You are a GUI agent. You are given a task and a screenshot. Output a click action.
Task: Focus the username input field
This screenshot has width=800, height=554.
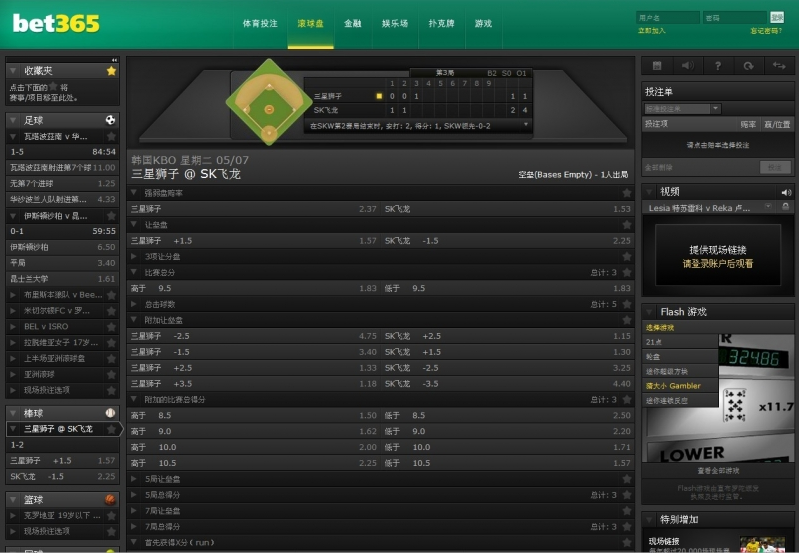pos(668,18)
